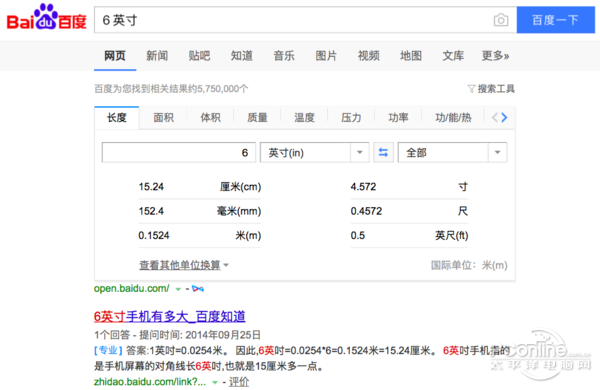Open the 图片 search category
600x390 pixels.
pyautogui.click(x=326, y=56)
